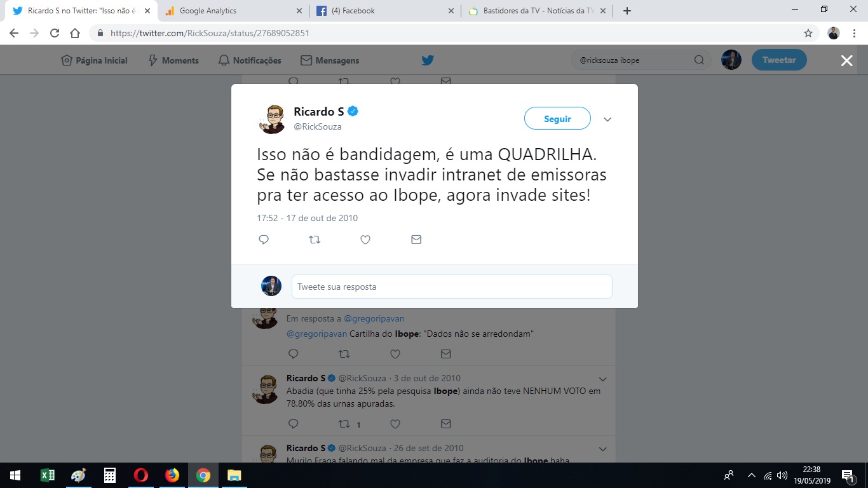Close the tweet overlay with the X
Screen dimensions: 868x488
click(846, 60)
